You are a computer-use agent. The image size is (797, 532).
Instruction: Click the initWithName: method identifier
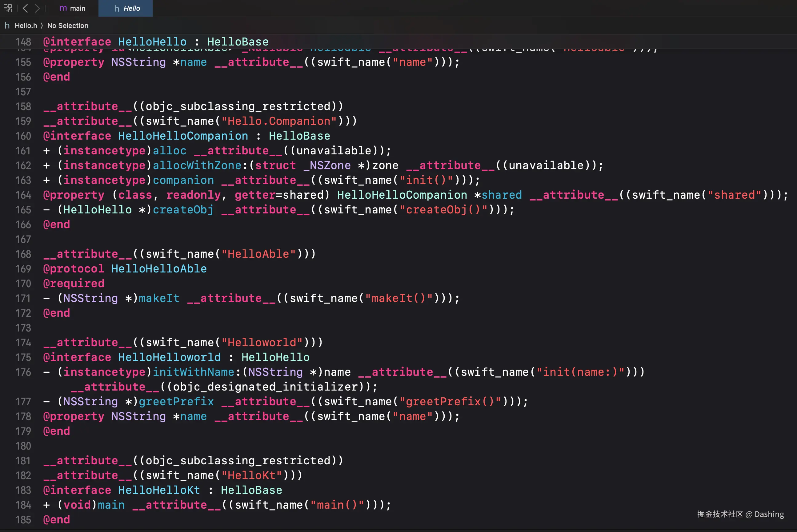[194, 372]
